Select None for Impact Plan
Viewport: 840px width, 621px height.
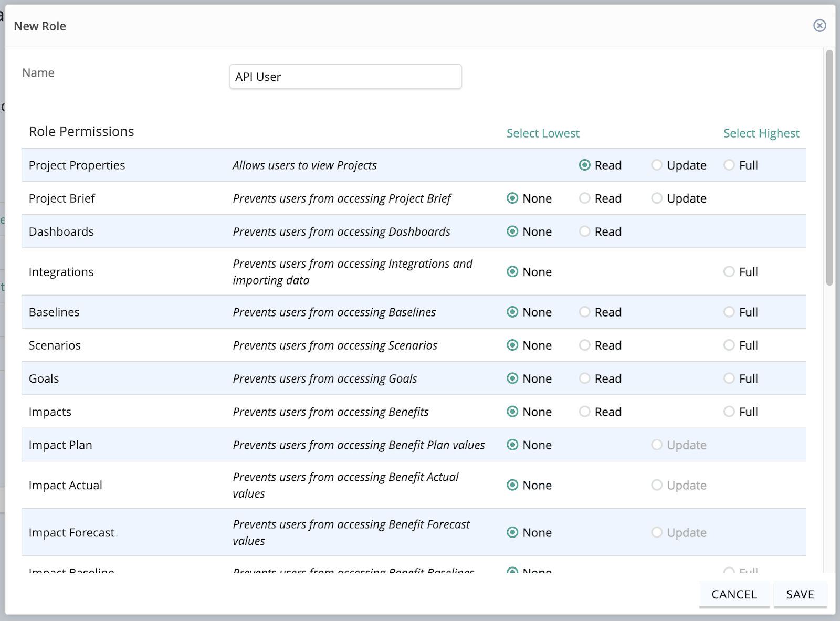point(512,445)
